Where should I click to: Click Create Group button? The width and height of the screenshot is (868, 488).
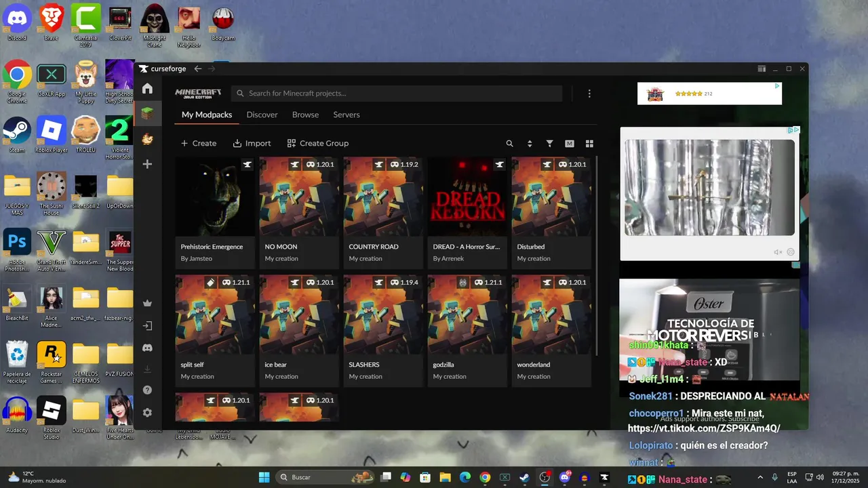coord(318,144)
